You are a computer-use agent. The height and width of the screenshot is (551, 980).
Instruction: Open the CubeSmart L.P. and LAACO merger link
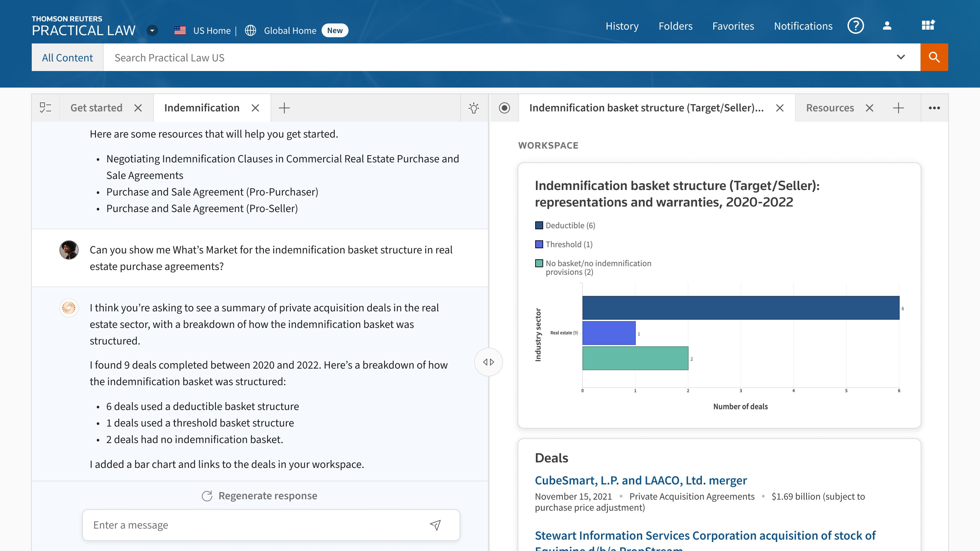(641, 480)
